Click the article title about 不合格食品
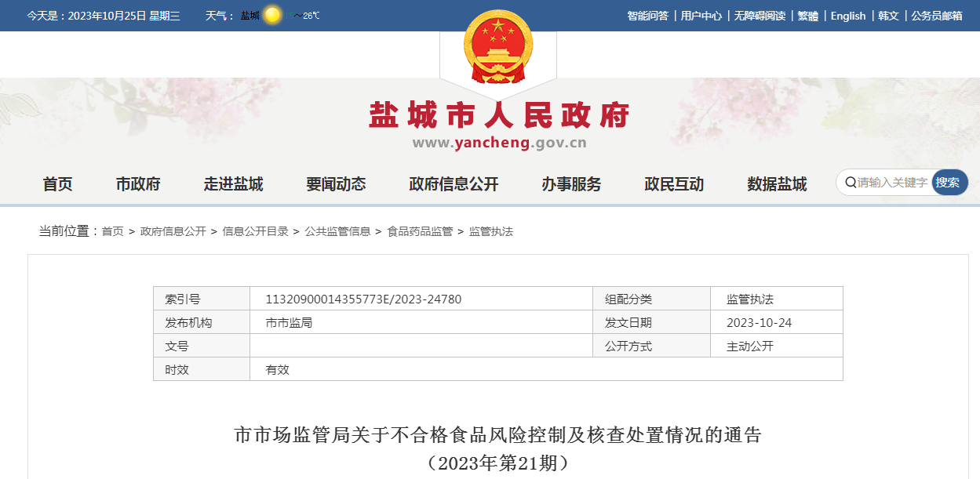The image size is (980, 479). point(498,435)
